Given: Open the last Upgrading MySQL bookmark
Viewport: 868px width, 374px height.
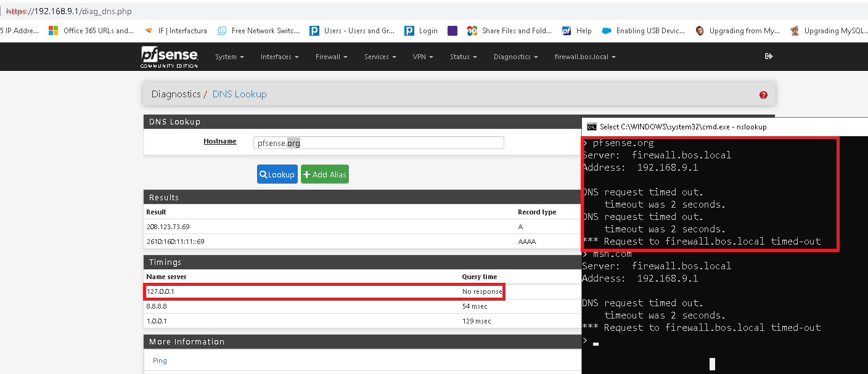Looking at the screenshot, I should 829,30.
